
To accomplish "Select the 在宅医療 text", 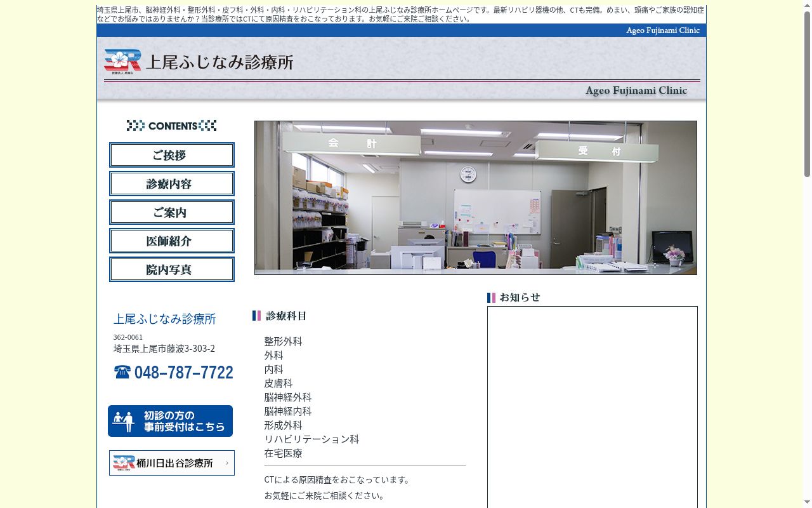I will pos(283,453).
